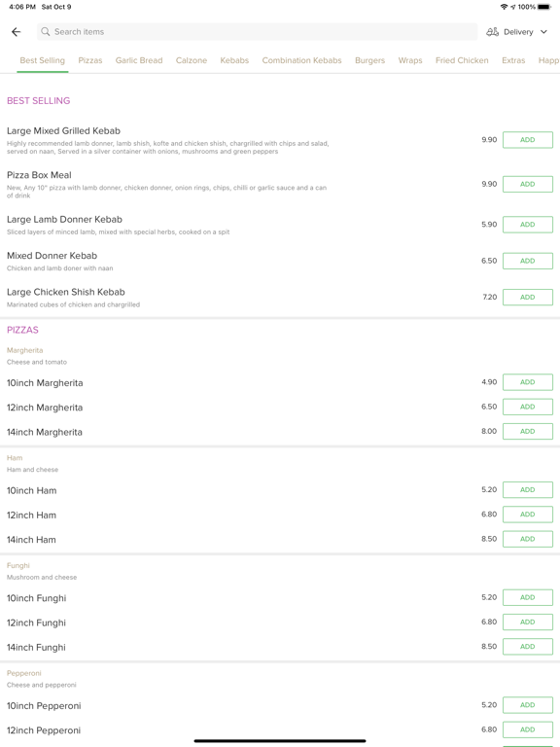
Task: Open the Garlic Bread tab
Action: pyautogui.click(x=139, y=60)
